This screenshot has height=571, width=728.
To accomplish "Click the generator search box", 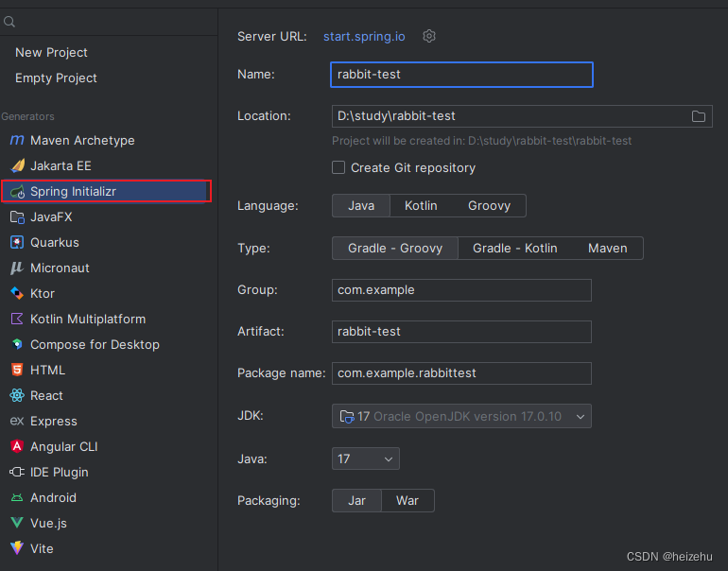I will (x=109, y=22).
